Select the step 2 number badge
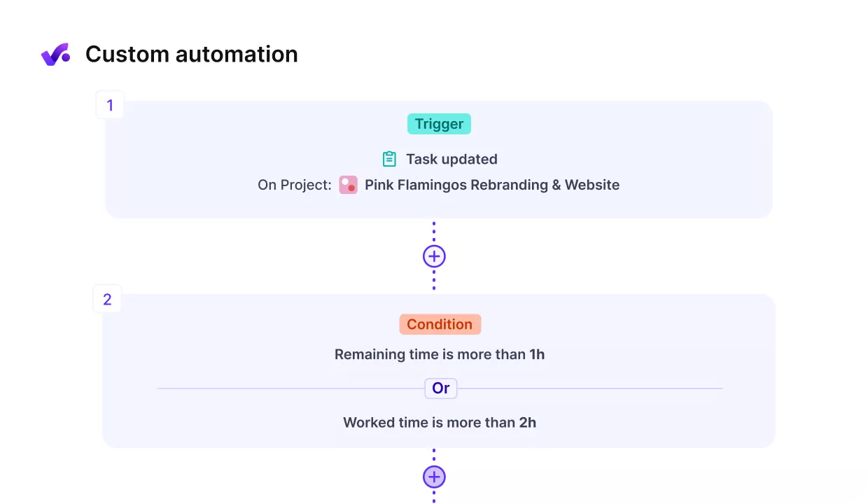Viewport: 868px width, 504px height. point(107,299)
